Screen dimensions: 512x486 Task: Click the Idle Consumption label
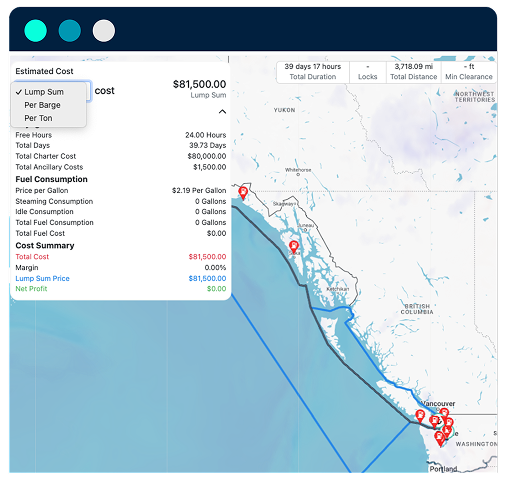(x=44, y=212)
